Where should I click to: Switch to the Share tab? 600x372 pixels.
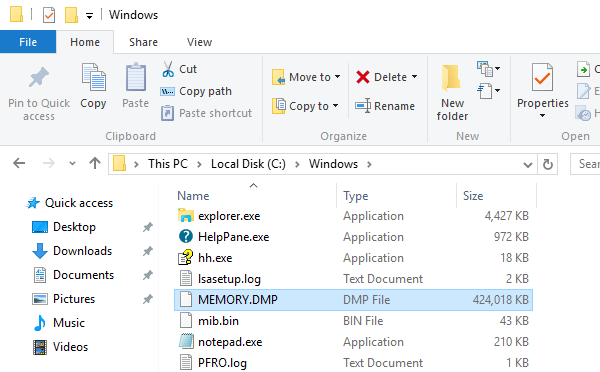point(143,42)
